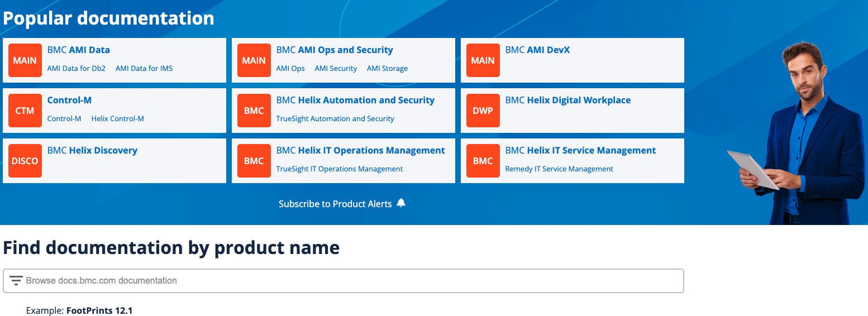This screenshot has width=868, height=316.
Task: Click the Find documentation by product name heading
Action: tap(171, 247)
